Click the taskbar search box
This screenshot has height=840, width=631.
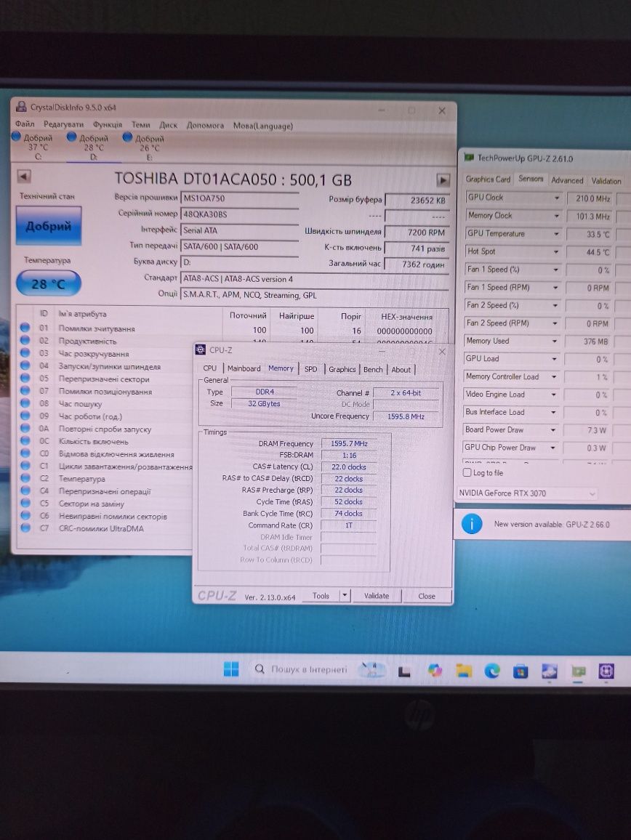(x=302, y=669)
